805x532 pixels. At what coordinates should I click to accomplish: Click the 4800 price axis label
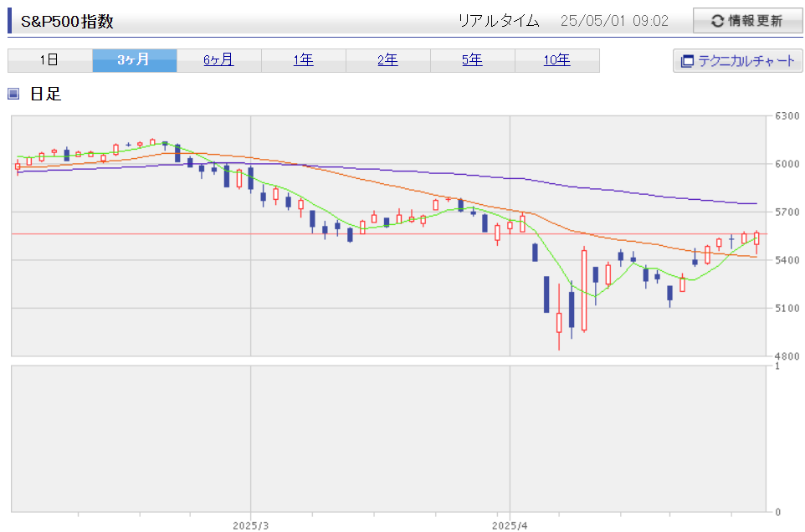pos(787,356)
